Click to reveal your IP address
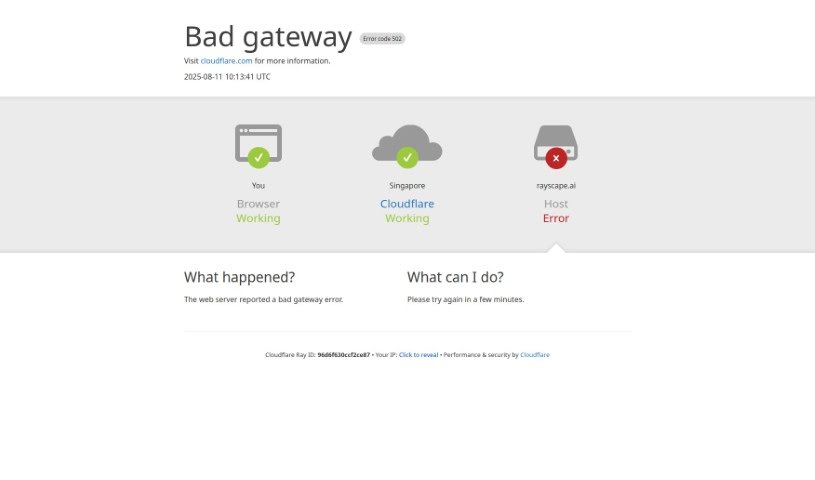The height and width of the screenshot is (480, 815). click(x=418, y=355)
